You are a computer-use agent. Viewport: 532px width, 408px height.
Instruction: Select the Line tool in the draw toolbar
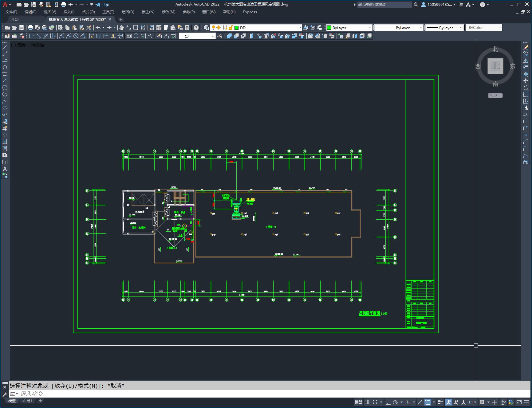tap(5, 47)
